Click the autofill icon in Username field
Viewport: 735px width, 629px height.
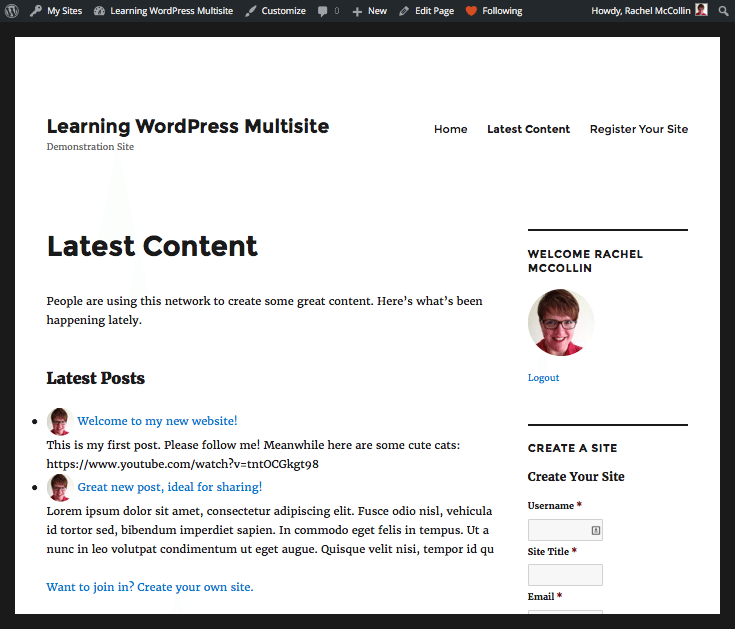click(596, 530)
